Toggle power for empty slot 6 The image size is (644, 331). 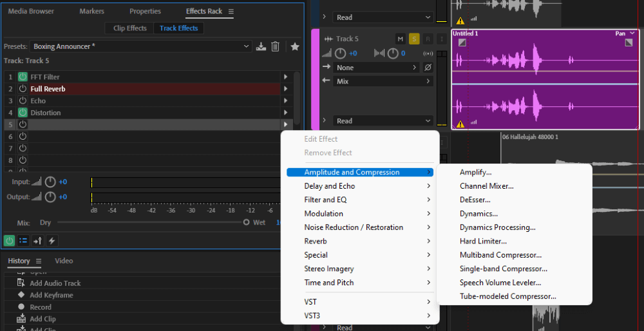pos(23,137)
